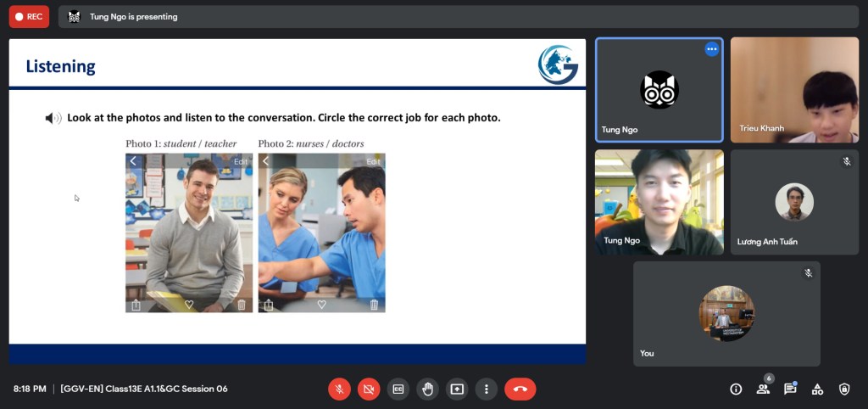
Task: Raise your hand
Action: pos(428,389)
